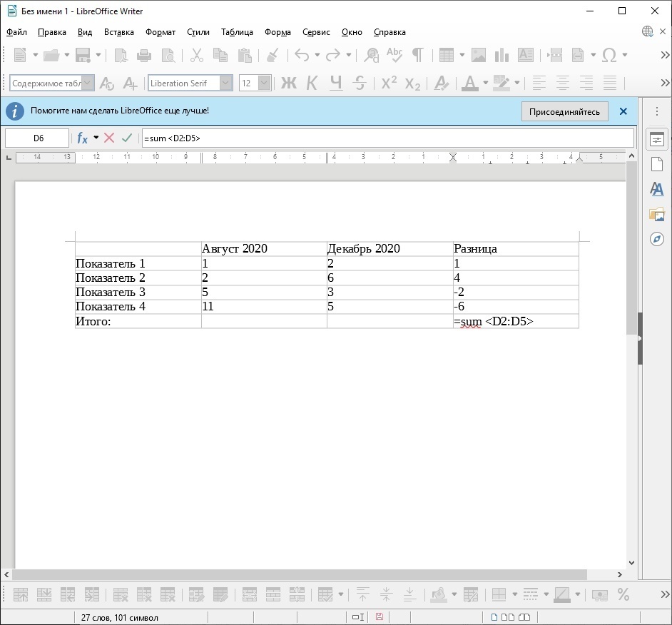This screenshot has width=672, height=625.
Task: Open the sidebar Gallery panel
Action: pos(657,214)
